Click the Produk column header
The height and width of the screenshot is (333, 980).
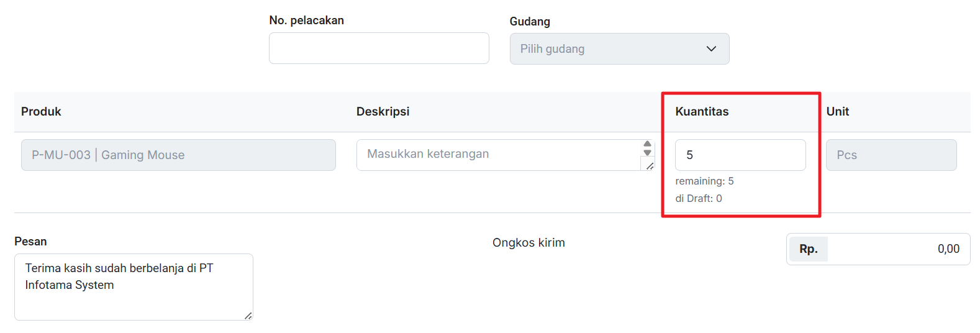[x=41, y=112]
